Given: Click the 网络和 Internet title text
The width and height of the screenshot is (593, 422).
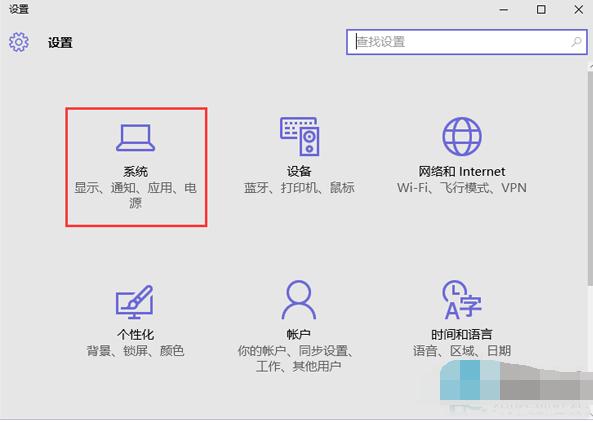Looking at the screenshot, I should click(461, 172).
